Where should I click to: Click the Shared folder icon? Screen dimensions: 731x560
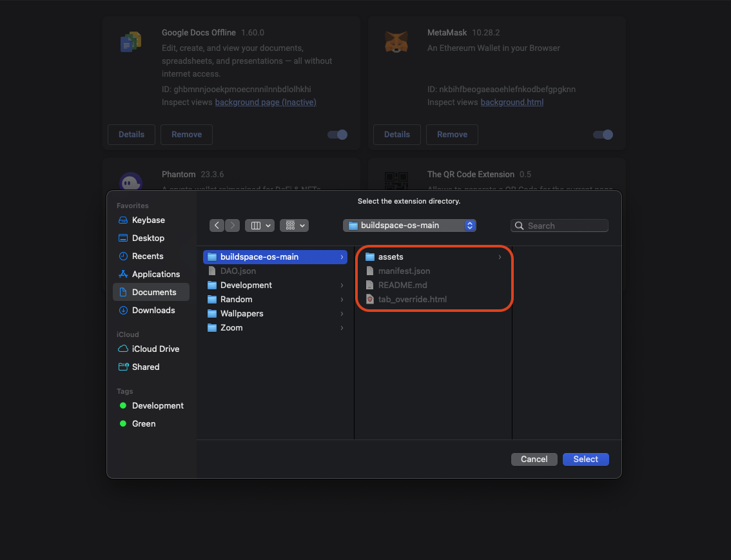click(x=123, y=367)
